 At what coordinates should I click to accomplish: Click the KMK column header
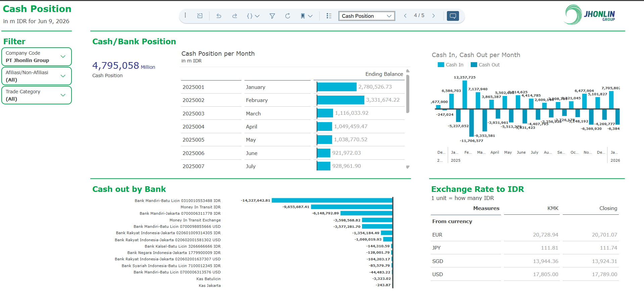pos(553,208)
